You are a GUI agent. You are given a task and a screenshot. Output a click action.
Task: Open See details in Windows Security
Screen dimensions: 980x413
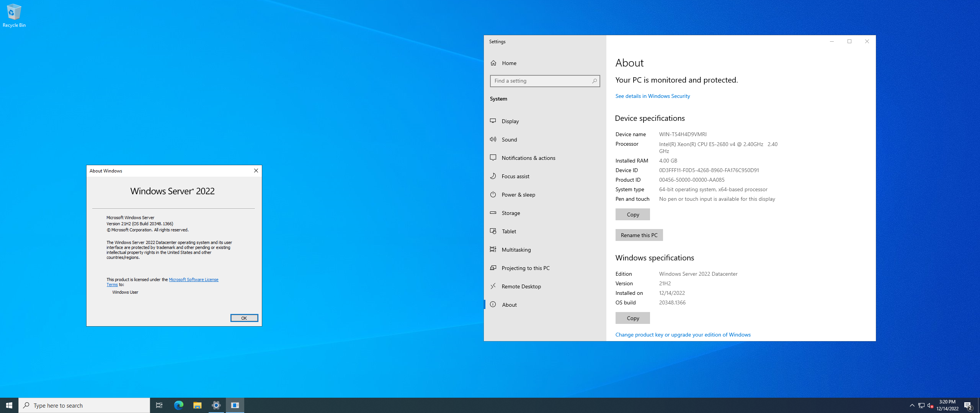pos(652,96)
